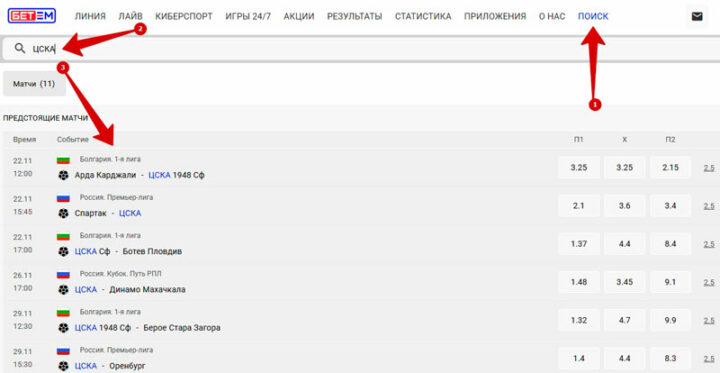Image resolution: width=720 pixels, height=373 pixels.
Task: Select П1 odds 3.25 for Арда Карджали
Action: (x=579, y=167)
